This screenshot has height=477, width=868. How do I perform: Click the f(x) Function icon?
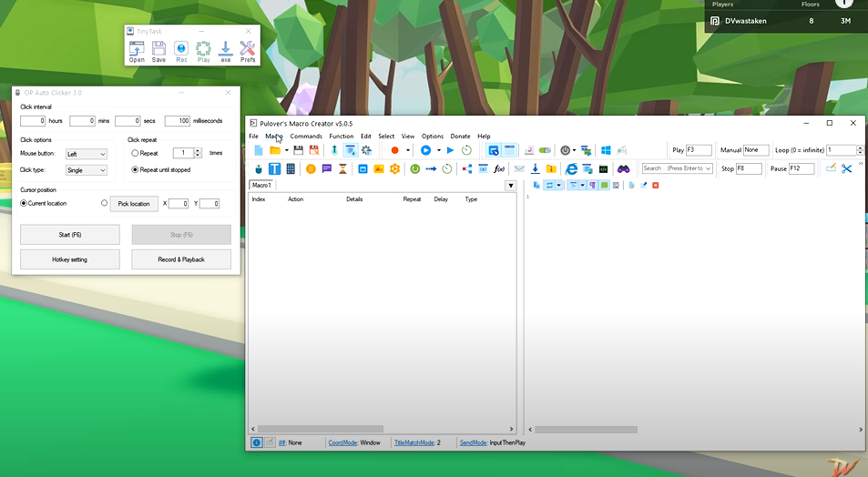499,168
